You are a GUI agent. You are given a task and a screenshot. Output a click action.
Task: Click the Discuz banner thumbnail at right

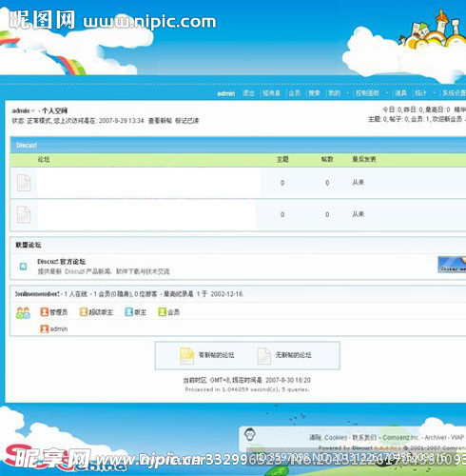(452, 265)
